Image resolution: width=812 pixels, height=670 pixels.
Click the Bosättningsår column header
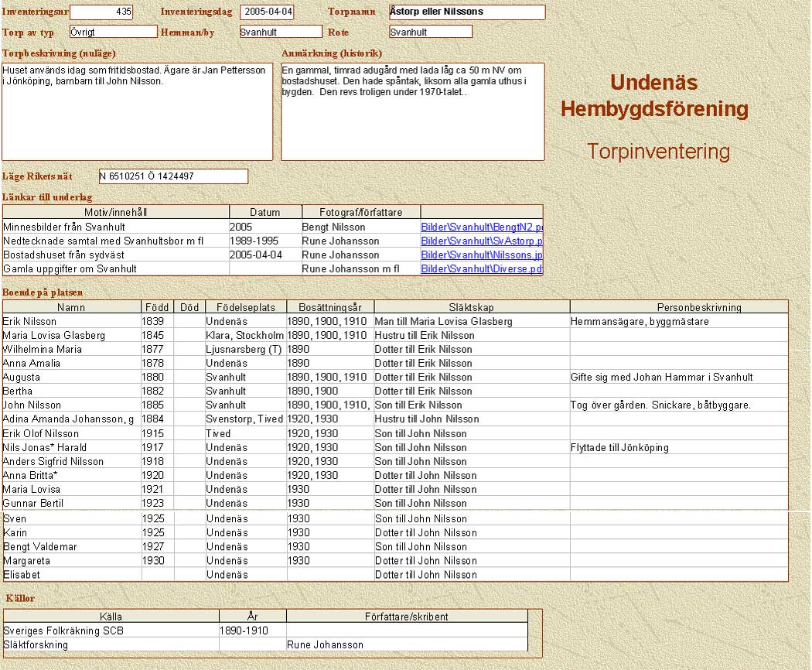pos(329,307)
